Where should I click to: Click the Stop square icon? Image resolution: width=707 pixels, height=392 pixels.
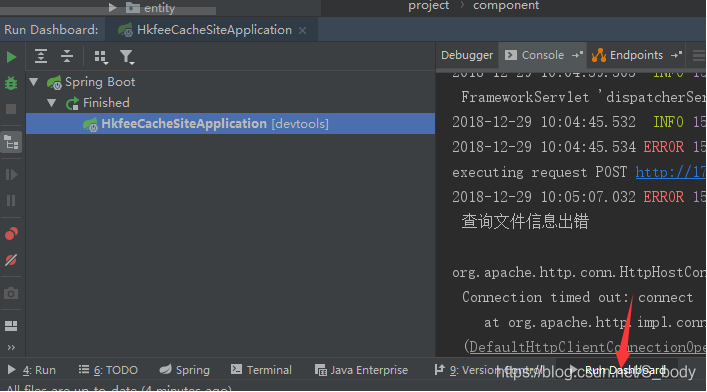11,109
